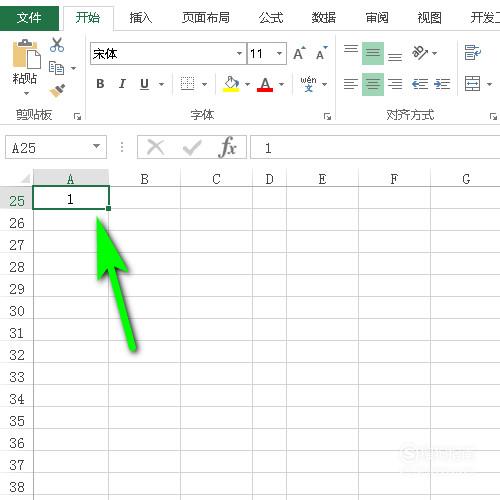
Task: Select column A header
Action: (71, 178)
